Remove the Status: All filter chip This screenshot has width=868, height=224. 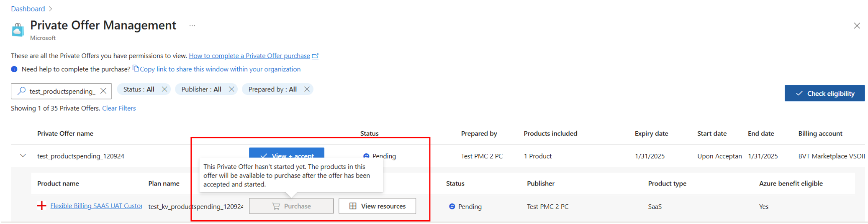(164, 89)
